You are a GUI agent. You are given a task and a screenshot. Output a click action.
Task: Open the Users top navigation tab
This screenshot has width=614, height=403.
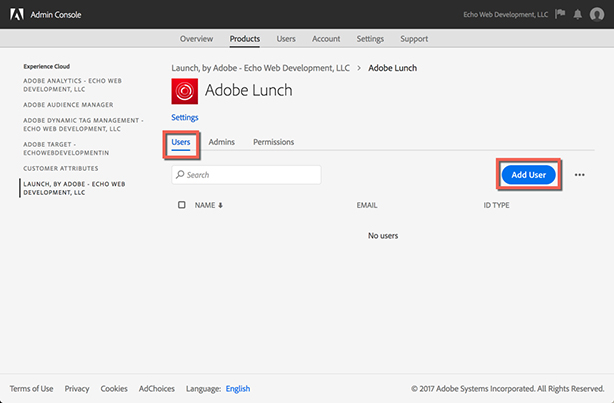click(x=286, y=39)
